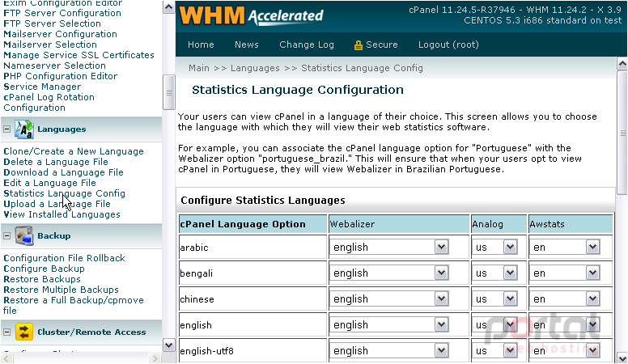Open Download a Language File
The image size is (628, 364).
(63, 172)
